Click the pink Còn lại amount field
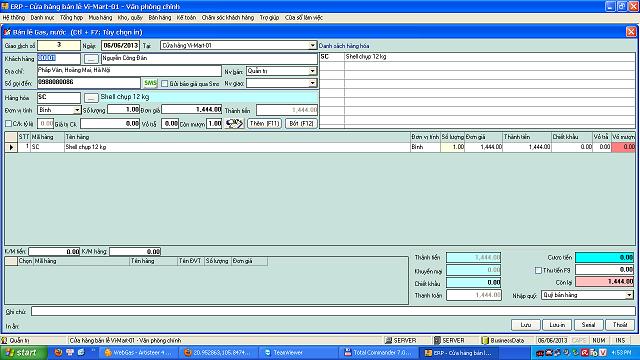The width and height of the screenshot is (640, 360). coord(604,282)
